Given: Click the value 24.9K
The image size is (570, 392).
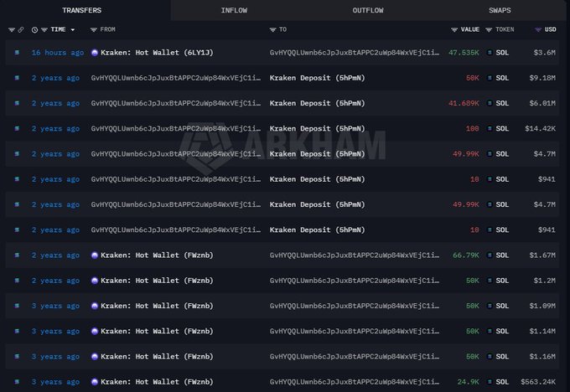Looking at the screenshot, I should point(469,382).
